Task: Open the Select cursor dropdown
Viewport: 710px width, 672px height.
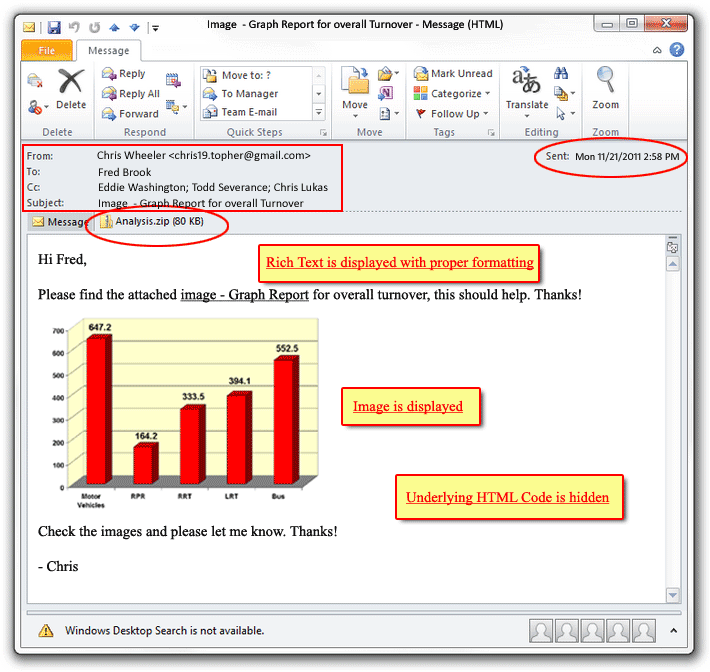Action: coord(565,113)
